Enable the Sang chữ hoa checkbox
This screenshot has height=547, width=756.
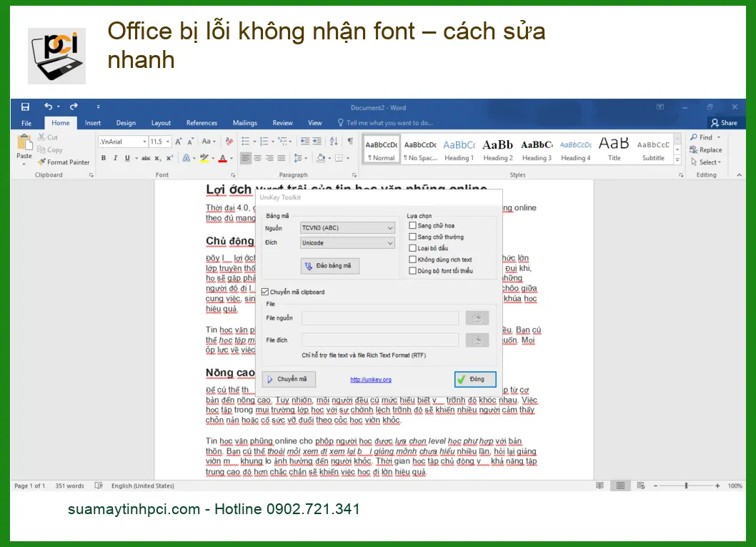pyautogui.click(x=412, y=225)
